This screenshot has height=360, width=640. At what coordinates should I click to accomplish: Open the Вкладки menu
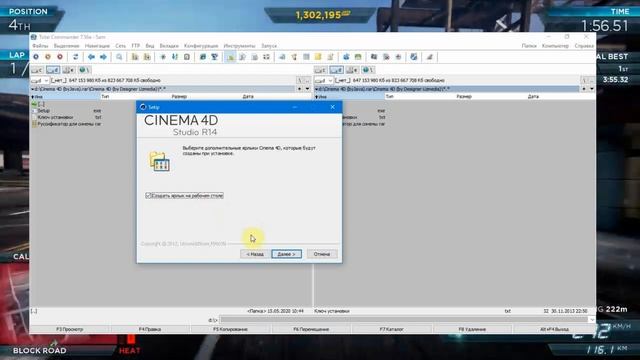pos(169,46)
